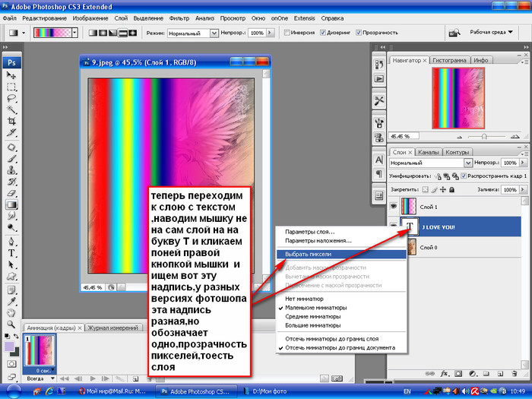Open layer Непрозр. slider arrow
Image resolution: width=532 pixels, height=399 pixels.
523,163
